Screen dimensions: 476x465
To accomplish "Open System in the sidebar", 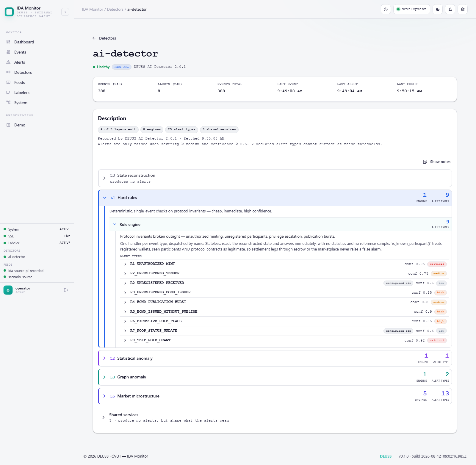I will (x=37, y=103).
